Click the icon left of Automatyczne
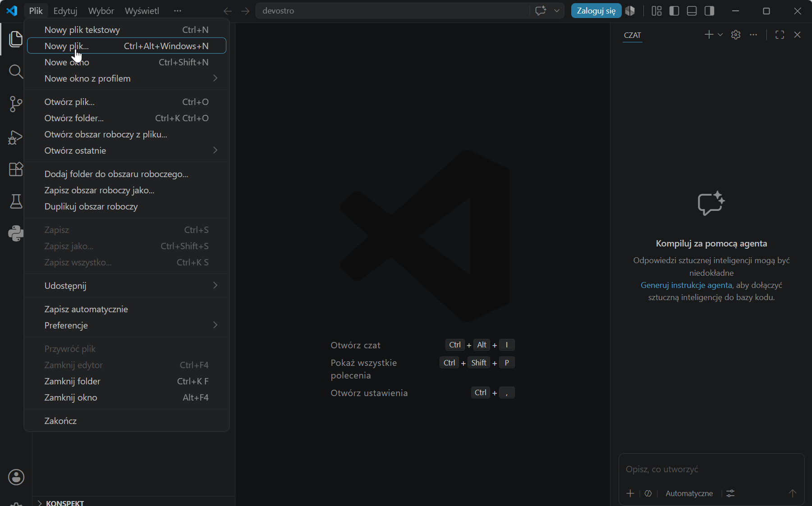 tap(648, 493)
